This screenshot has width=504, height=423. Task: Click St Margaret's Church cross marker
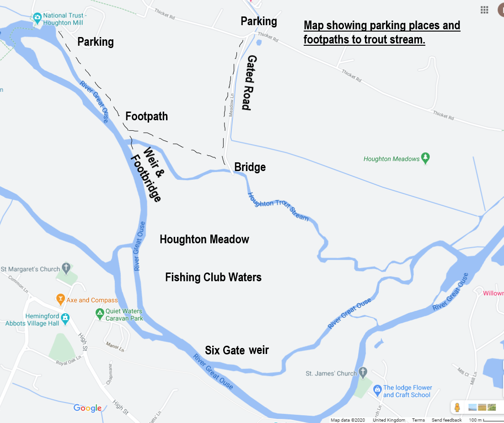click(66, 268)
